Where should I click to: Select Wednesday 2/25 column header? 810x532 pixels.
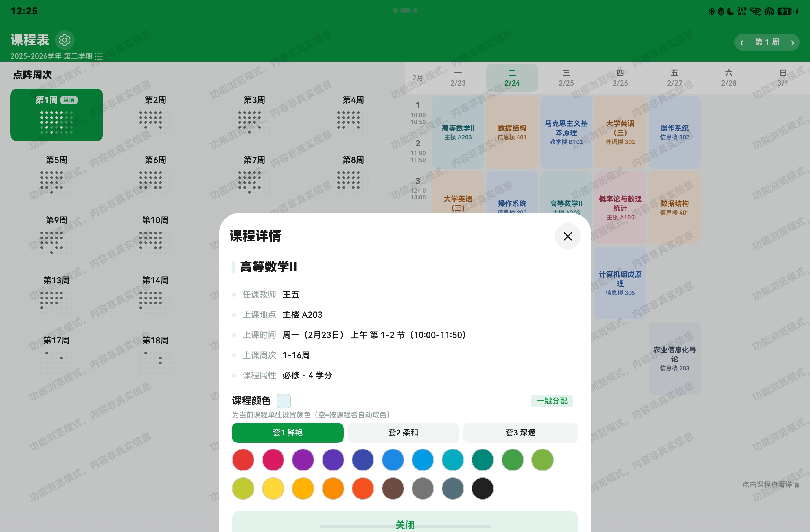566,78
